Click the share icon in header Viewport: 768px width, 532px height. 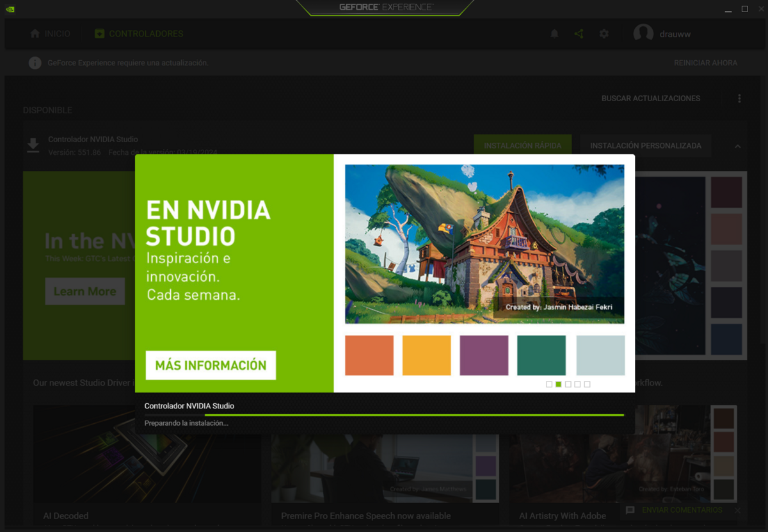click(x=579, y=34)
